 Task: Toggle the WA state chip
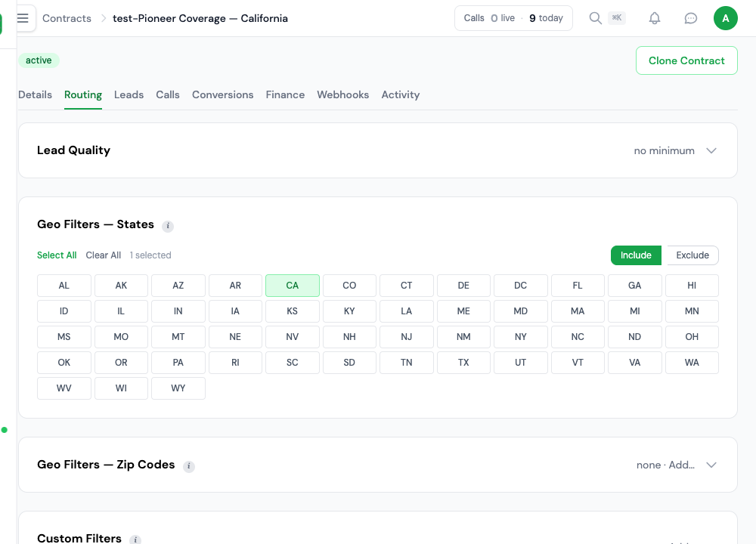(692, 363)
